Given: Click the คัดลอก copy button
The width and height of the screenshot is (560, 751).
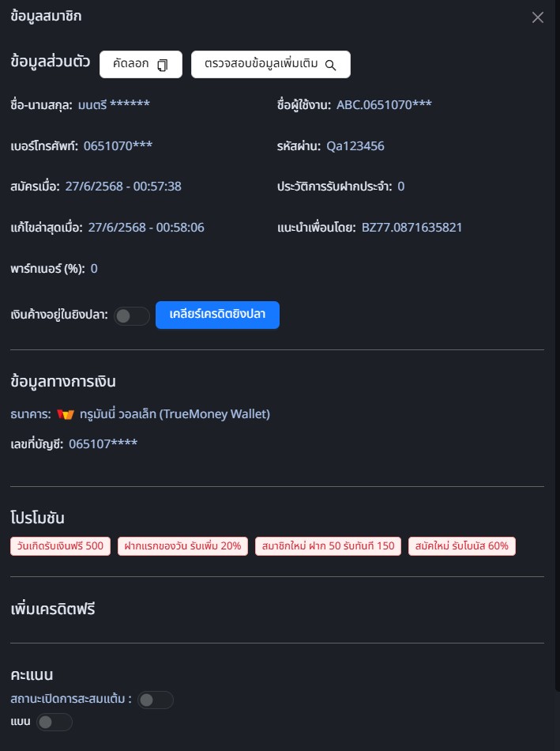Looking at the screenshot, I should tap(141, 65).
